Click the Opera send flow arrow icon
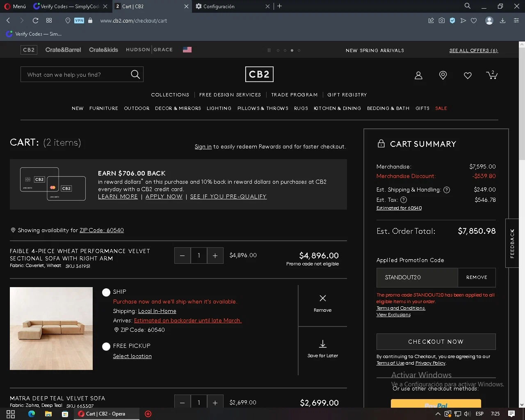 [463, 21]
